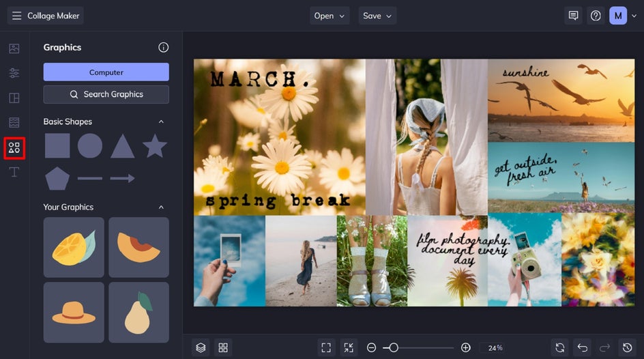Select the get outside, fresh air text
The height and width of the screenshot is (359, 644).
click(x=525, y=169)
